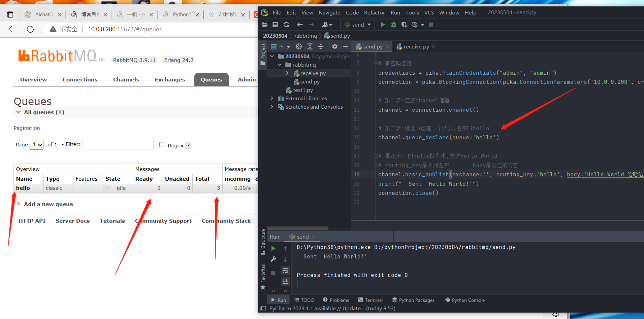Stop the running process in toolbar
Viewport: 644px width, 319px height.
[x=431, y=25]
